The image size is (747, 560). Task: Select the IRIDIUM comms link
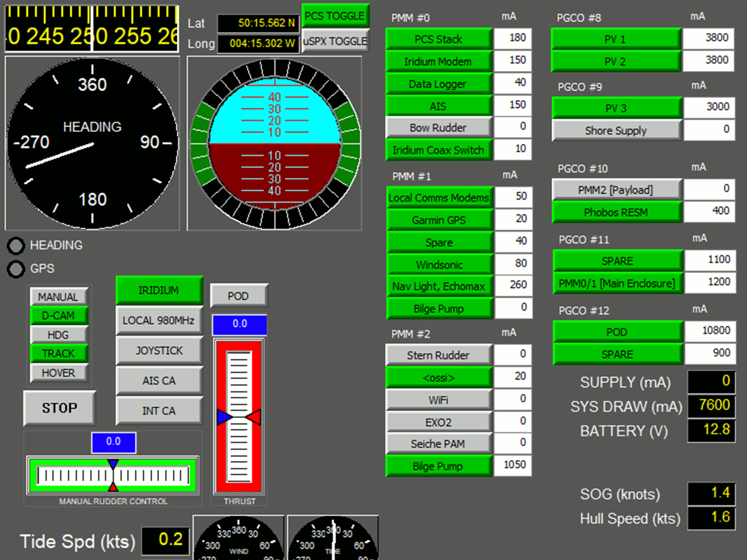pos(159,290)
